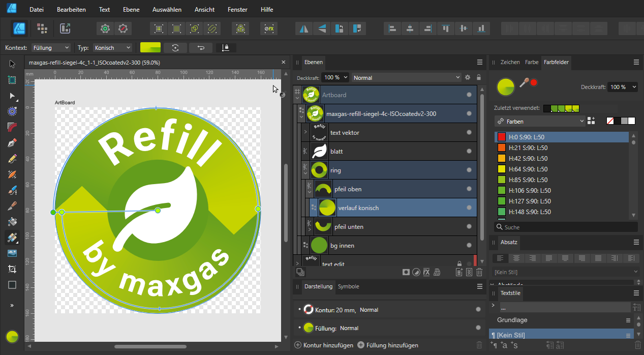Delete layer with Ebenen trash icon
This screenshot has height=355, width=644.
(479, 272)
